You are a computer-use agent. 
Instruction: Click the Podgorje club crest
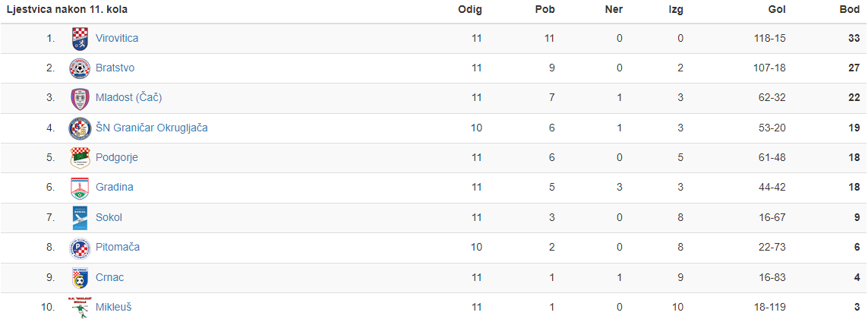point(80,158)
